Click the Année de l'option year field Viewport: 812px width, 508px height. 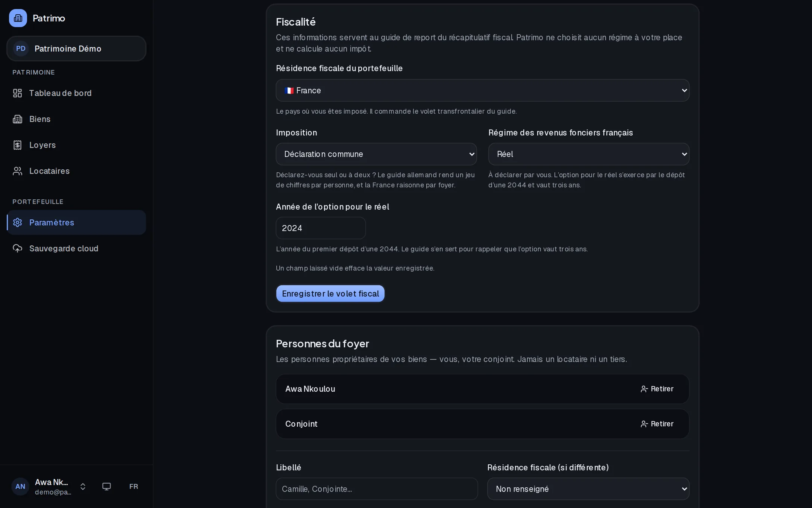[321, 228]
